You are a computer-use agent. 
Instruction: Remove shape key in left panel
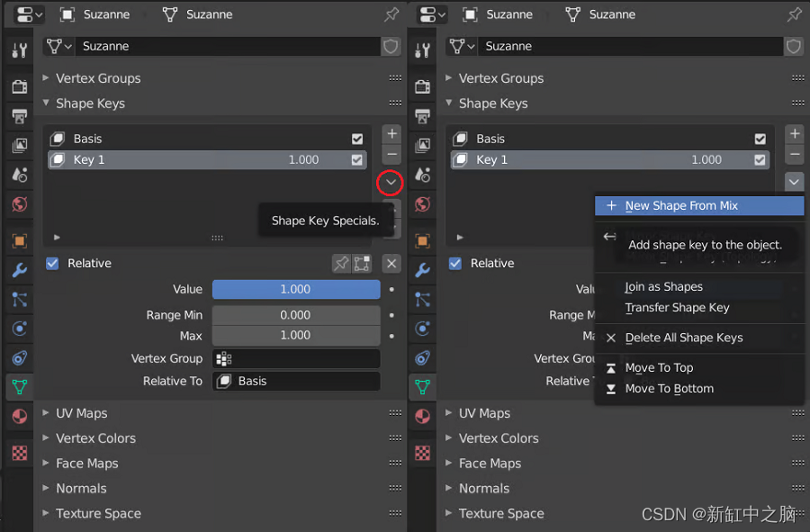(x=391, y=154)
